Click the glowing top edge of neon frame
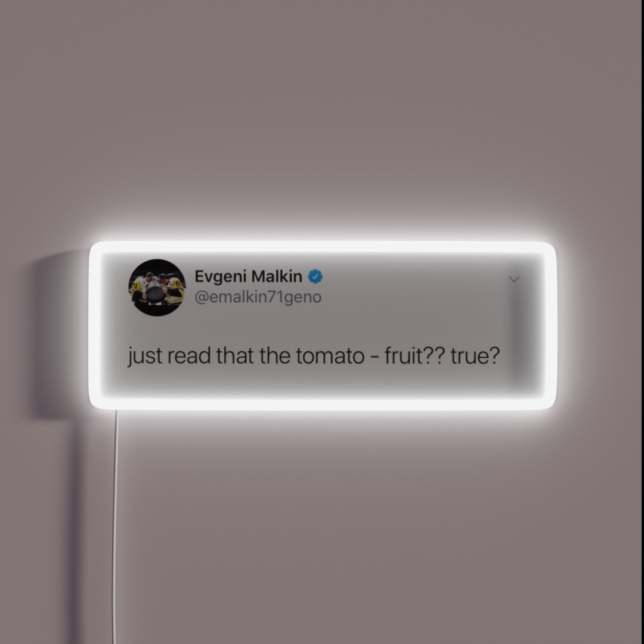 point(323,247)
